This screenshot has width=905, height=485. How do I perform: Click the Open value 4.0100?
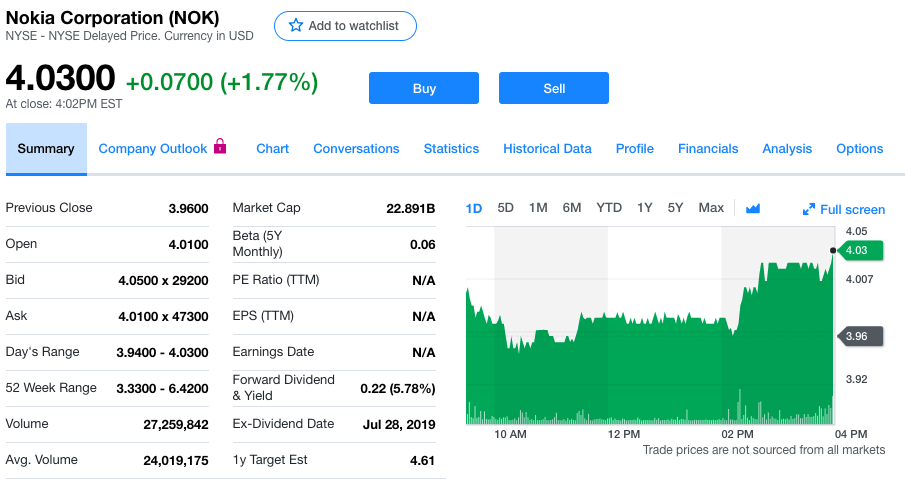click(188, 245)
